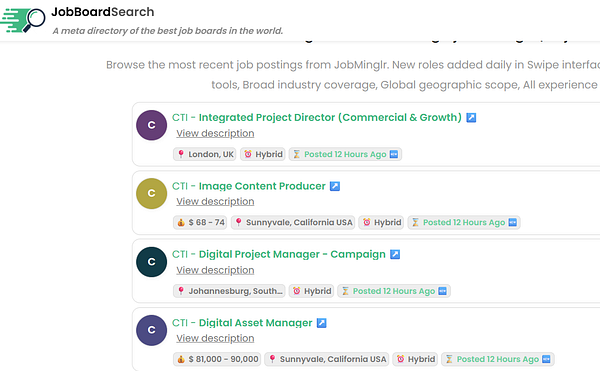View description of Image Content Producer job
Screen dimensions: 600x371
click(x=215, y=202)
